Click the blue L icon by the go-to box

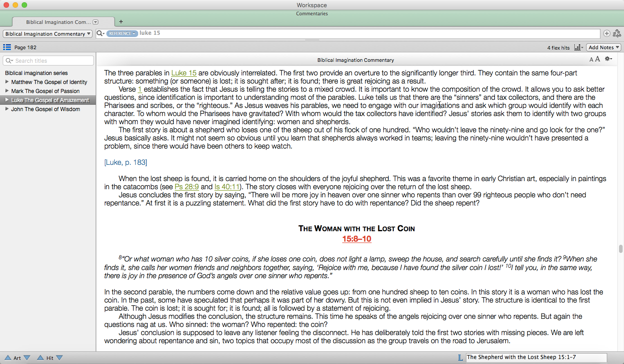point(460,358)
